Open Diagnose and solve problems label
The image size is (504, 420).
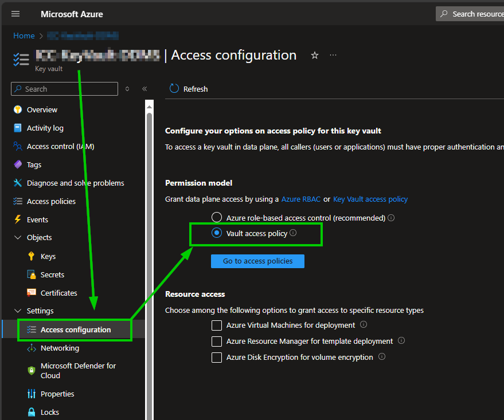coord(76,183)
